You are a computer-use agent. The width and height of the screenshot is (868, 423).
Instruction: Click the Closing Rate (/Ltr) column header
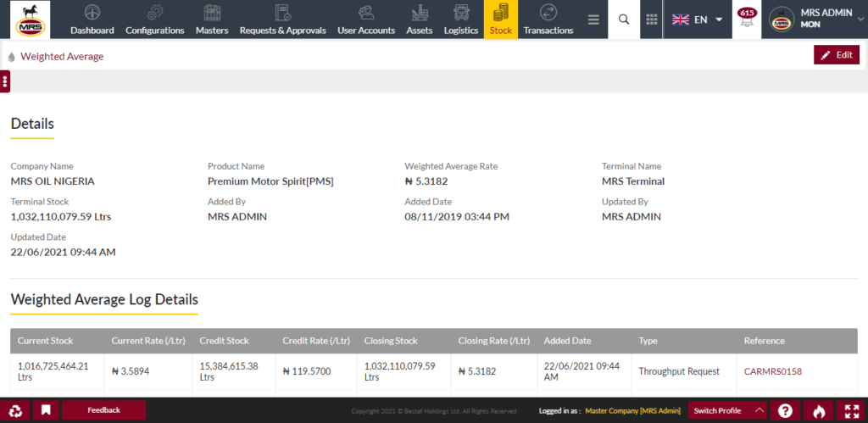494,341
